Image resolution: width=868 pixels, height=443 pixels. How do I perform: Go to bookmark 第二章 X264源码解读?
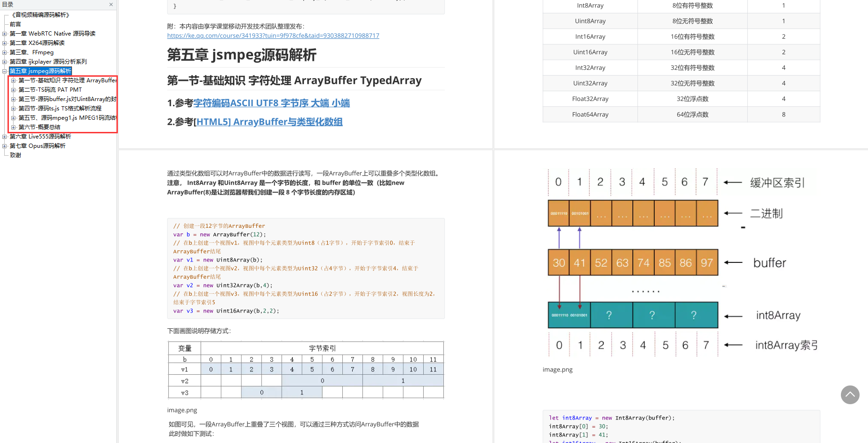[x=37, y=43]
